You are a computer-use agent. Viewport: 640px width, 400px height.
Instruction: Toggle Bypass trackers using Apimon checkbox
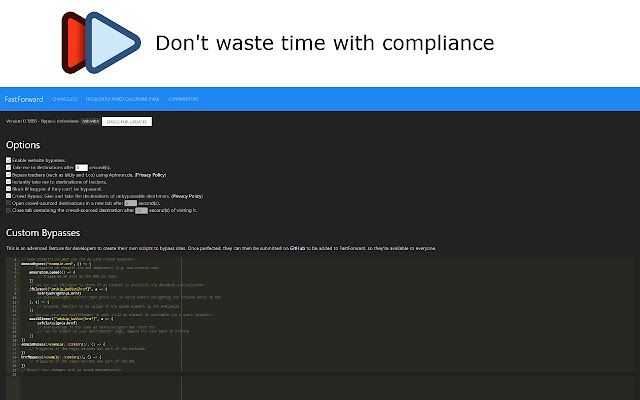(9, 175)
